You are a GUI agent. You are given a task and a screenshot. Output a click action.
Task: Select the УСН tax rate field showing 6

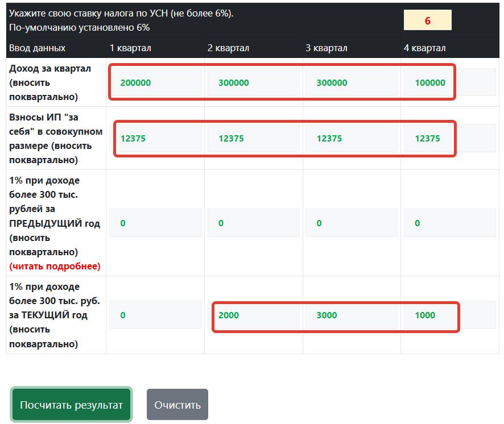428,20
